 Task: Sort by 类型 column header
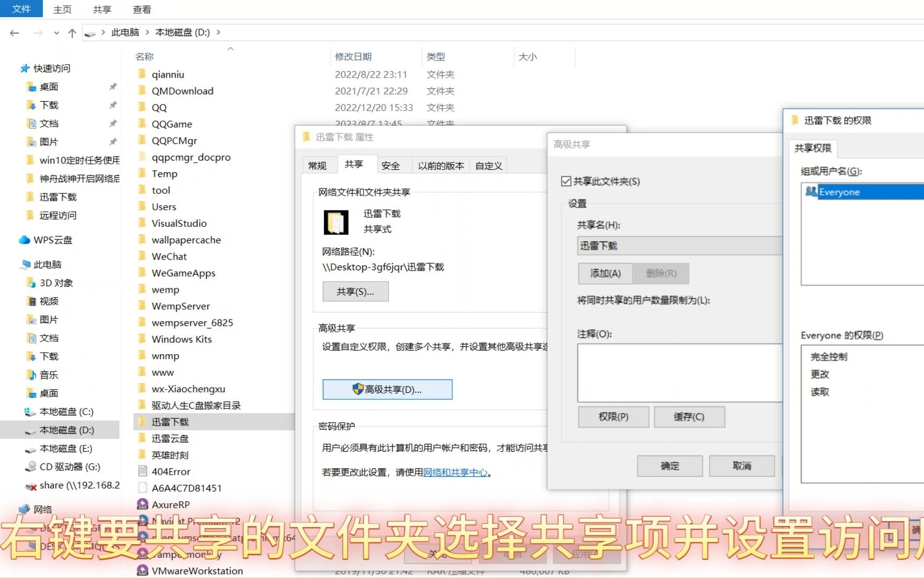pyautogui.click(x=436, y=57)
